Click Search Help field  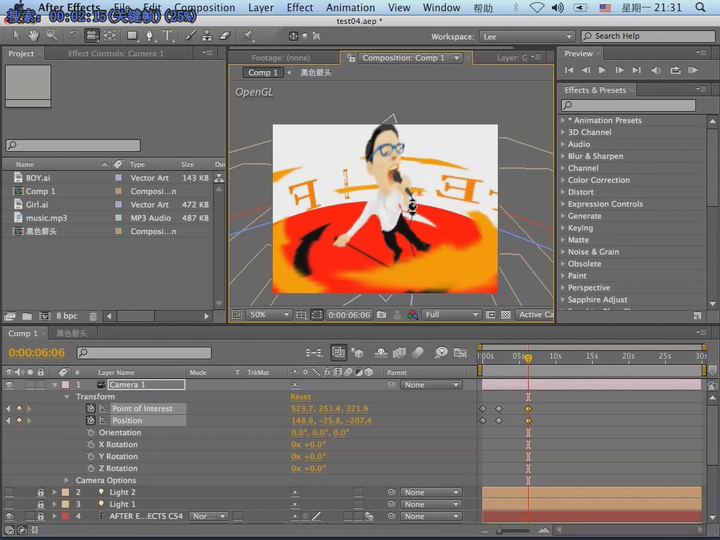(648, 36)
